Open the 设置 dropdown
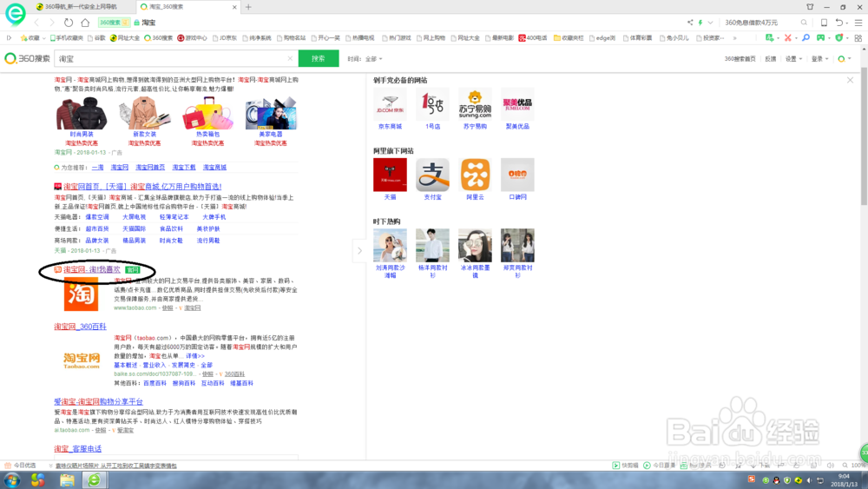868x489 pixels. 793,59
